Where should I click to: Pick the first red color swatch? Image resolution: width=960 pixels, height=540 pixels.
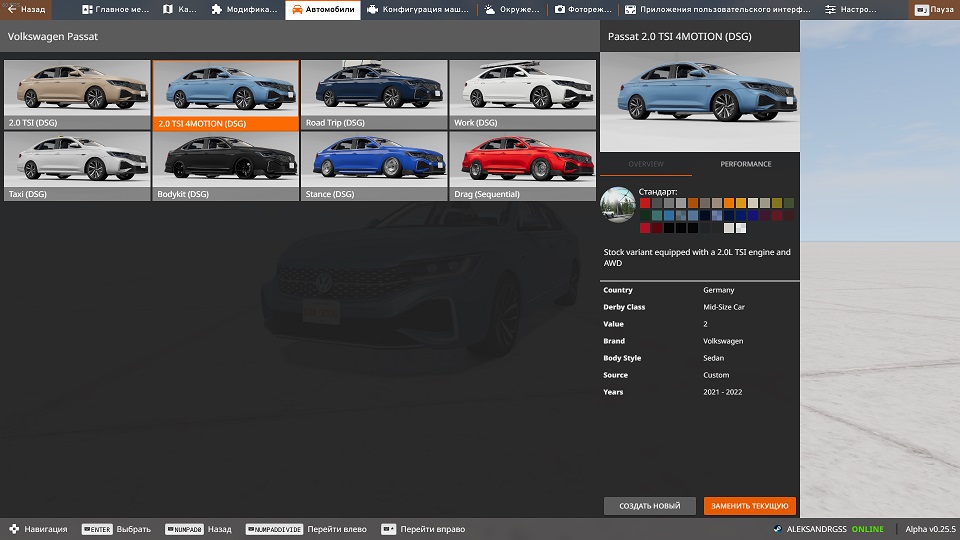click(x=645, y=203)
